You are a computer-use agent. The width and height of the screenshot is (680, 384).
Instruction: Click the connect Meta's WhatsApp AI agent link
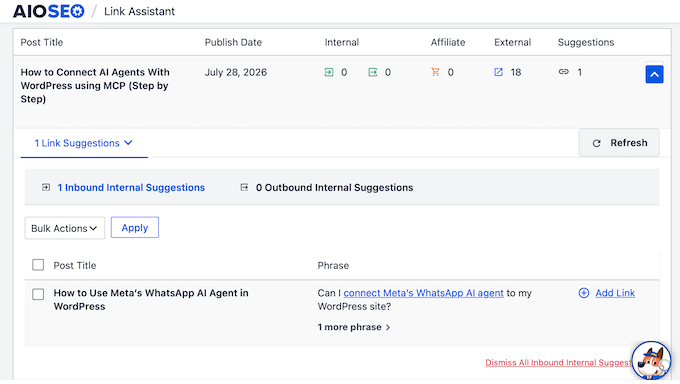pos(423,293)
